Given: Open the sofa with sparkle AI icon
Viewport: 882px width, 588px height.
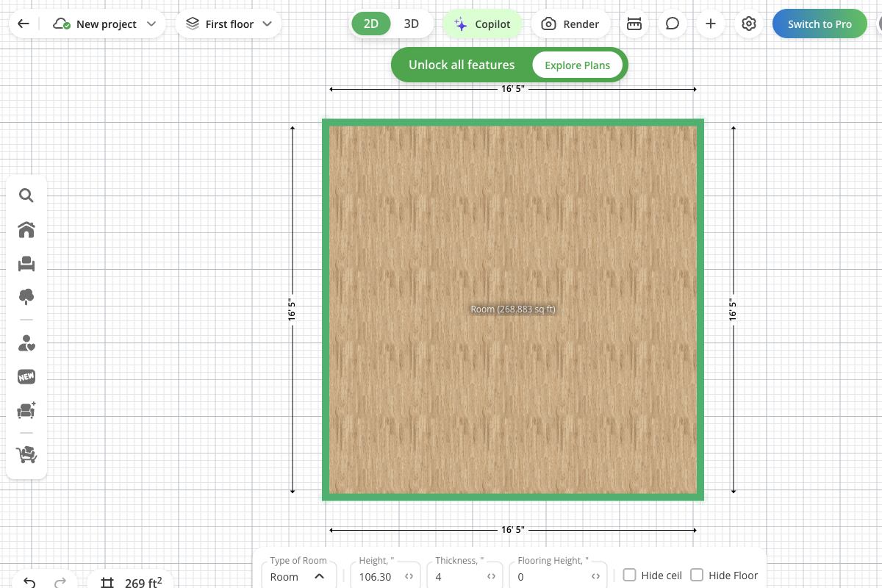Looking at the screenshot, I should point(26,410).
